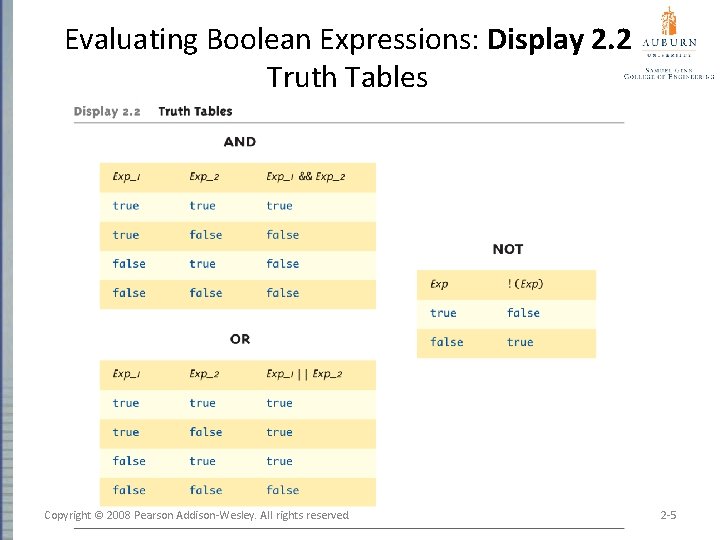Click the Auburn University tower logo
Viewport: 720px width, 540px height.
668,22
